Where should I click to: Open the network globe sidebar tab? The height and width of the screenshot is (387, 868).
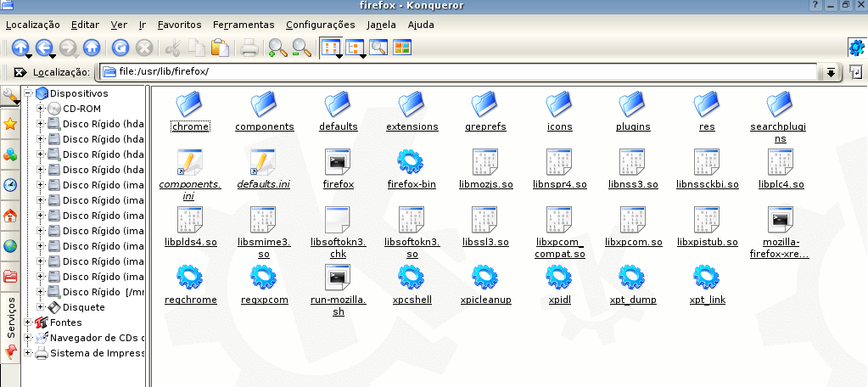tap(10, 246)
